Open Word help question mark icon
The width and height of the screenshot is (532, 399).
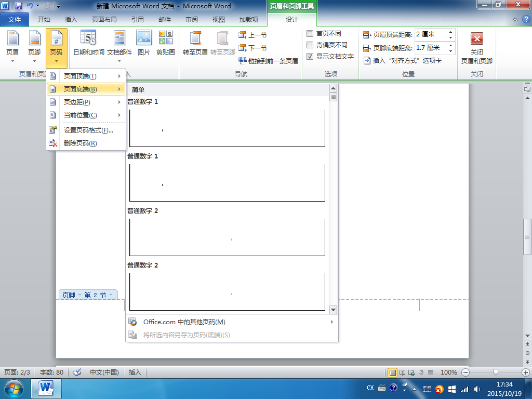click(x=527, y=20)
